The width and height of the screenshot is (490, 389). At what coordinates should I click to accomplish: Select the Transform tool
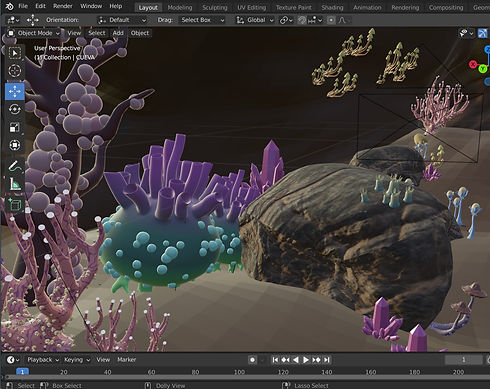(15, 145)
